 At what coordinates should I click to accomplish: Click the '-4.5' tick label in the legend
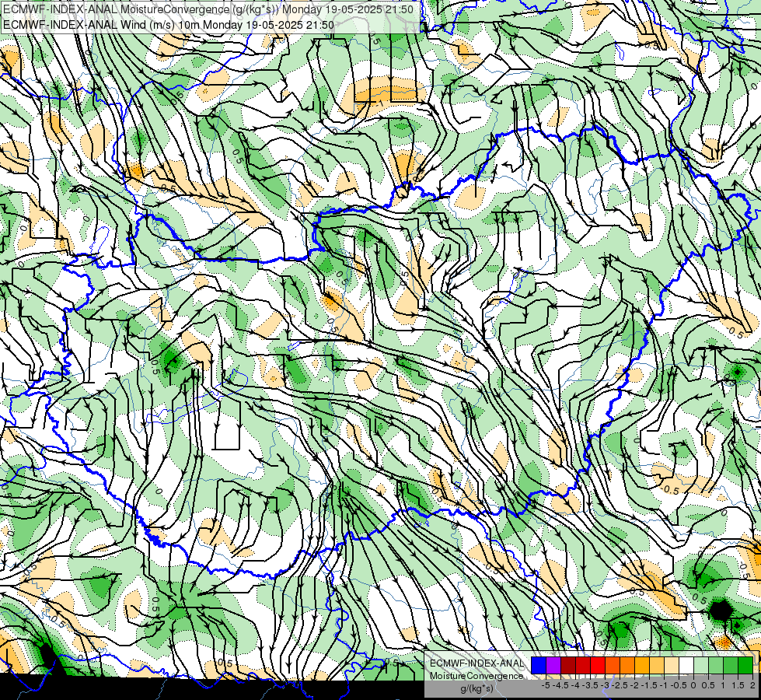560,685
